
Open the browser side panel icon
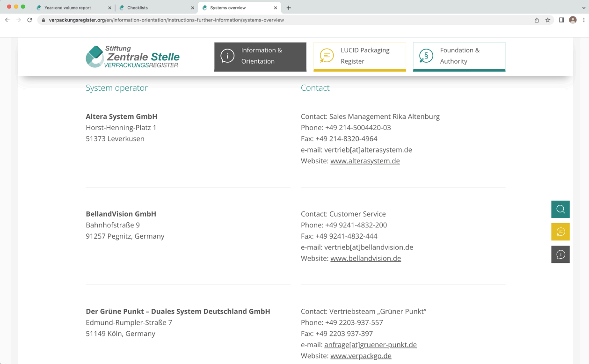[561, 20]
